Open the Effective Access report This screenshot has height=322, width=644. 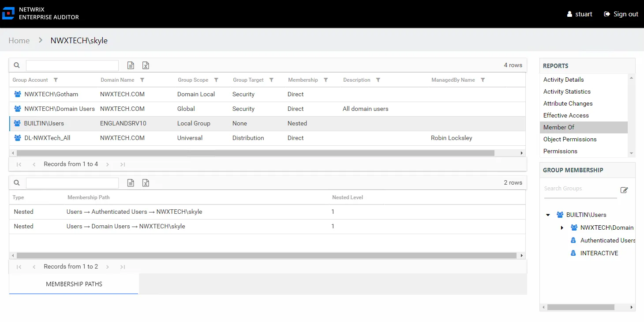tap(566, 115)
